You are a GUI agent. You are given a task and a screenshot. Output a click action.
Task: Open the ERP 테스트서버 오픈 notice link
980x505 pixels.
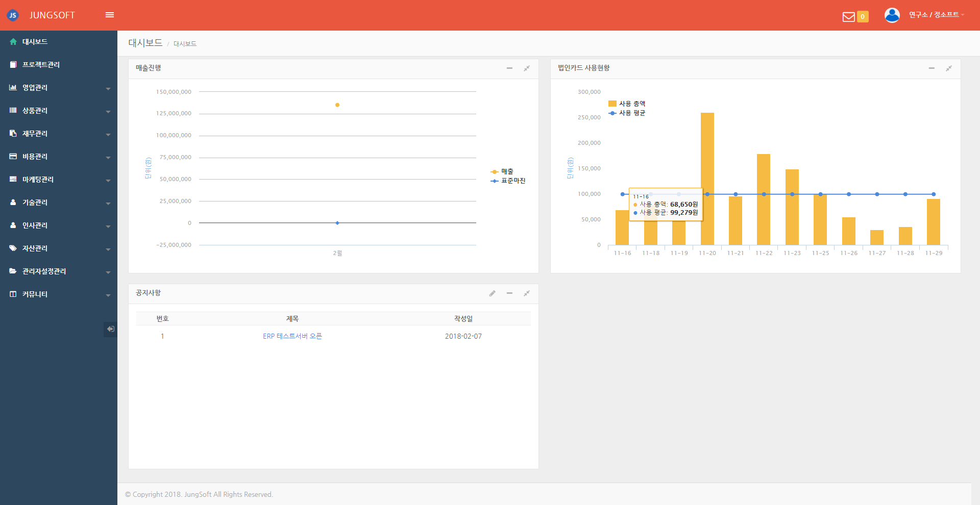point(292,336)
